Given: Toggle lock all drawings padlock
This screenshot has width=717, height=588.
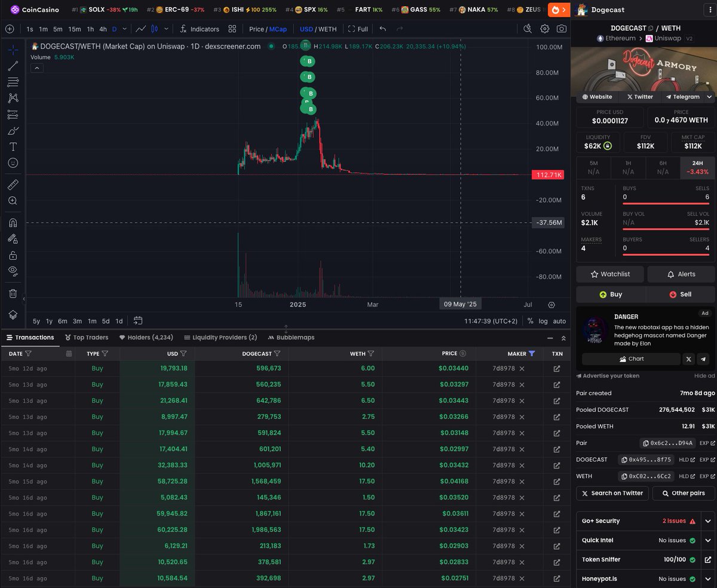Looking at the screenshot, I should pos(13,255).
